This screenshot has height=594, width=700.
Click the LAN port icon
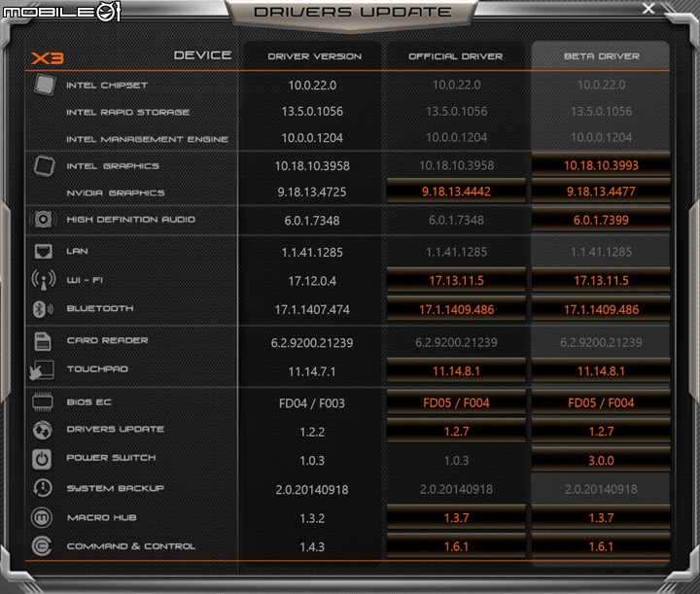(x=44, y=251)
